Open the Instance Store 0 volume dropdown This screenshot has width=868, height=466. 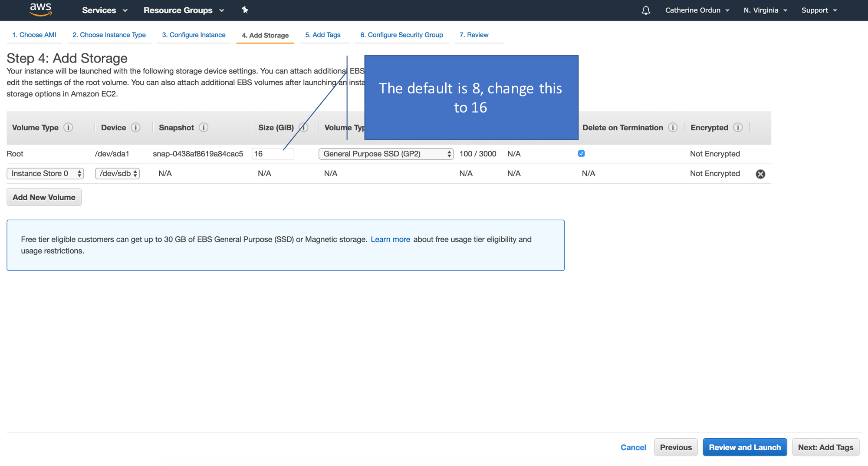point(45,173)
